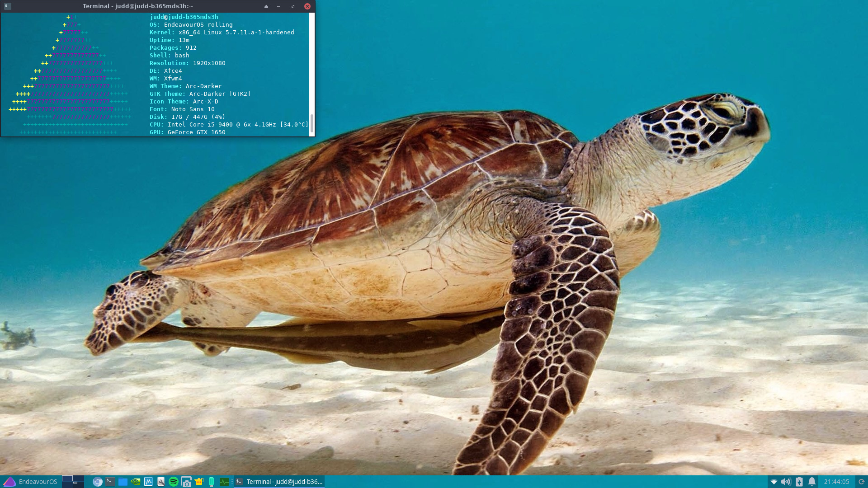
Task: Open terminal launcher in panel
Action: [x=110, y=482]
